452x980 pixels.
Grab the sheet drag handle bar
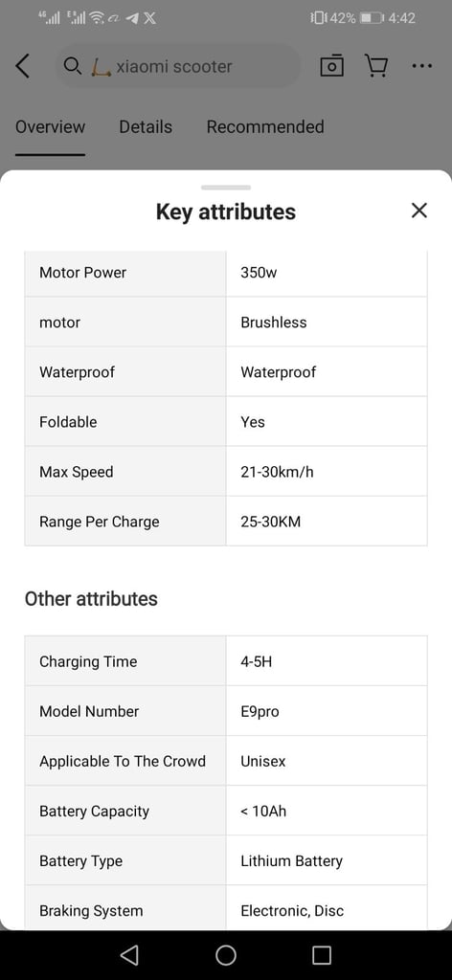click(x=226, y=188)
